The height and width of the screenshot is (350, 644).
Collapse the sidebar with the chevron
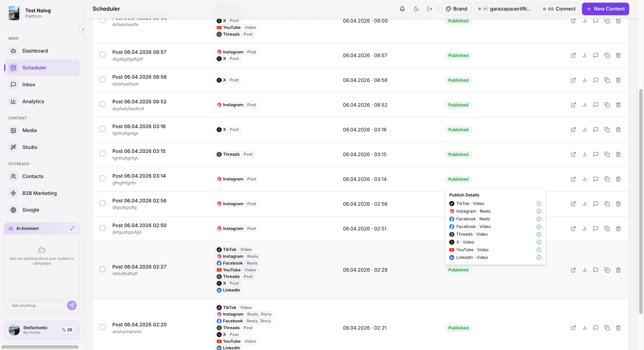tap(83, 29)
